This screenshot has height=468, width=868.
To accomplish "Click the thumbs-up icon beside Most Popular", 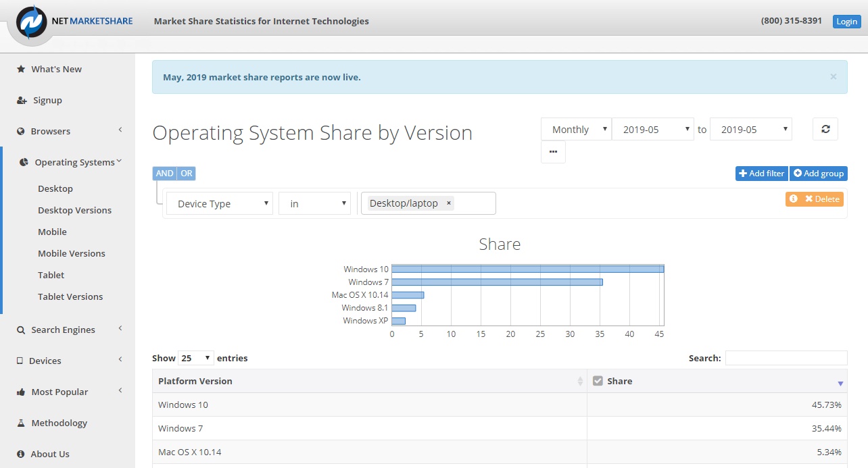I will [21, 392].
